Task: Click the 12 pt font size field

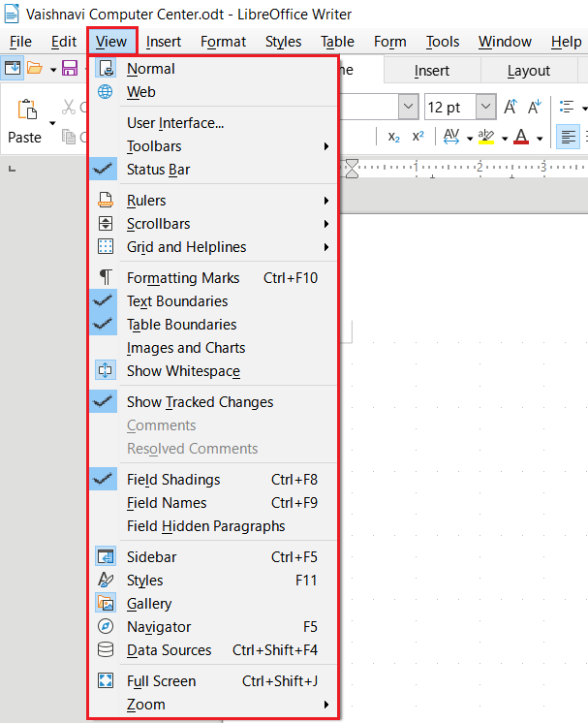Action: pos(450,107)
